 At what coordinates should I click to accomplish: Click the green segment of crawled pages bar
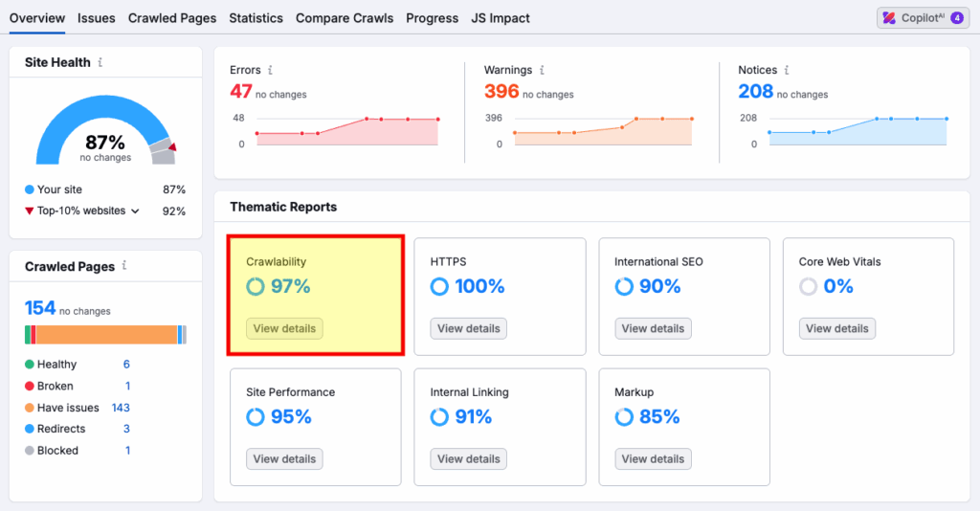coord(28,335)
